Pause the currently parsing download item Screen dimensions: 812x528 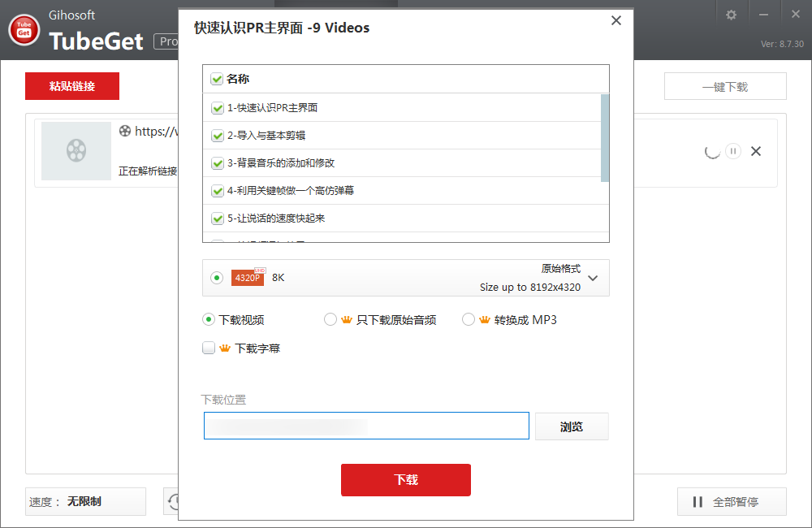click(732, 151)
